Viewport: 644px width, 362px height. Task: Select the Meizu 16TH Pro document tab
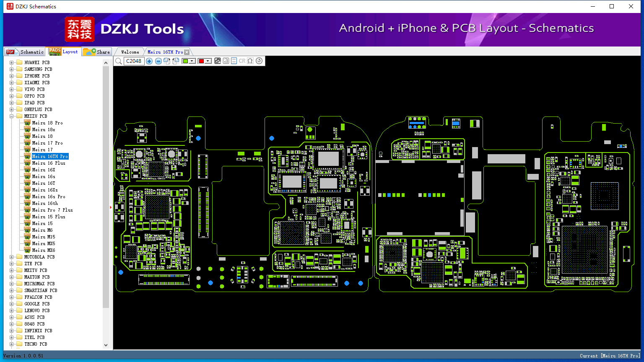pos(165,52)
